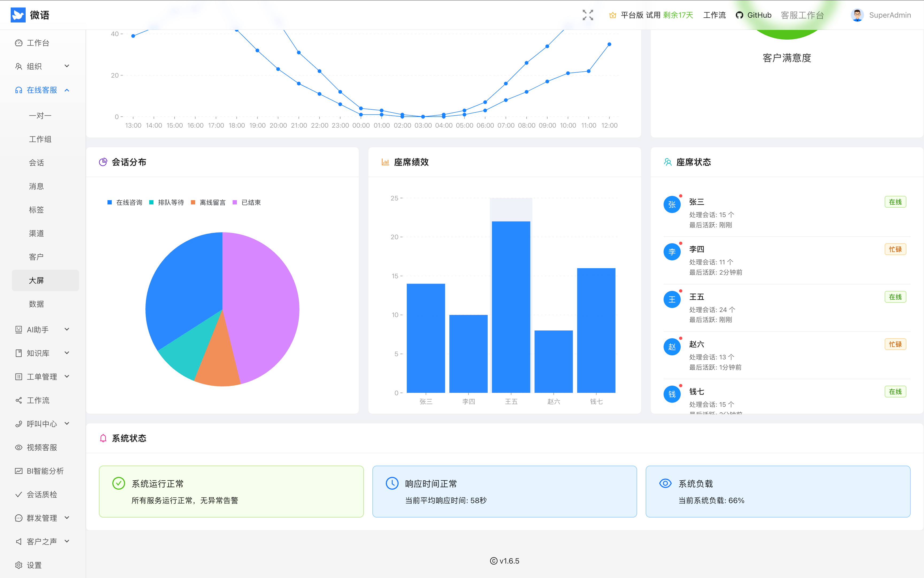Expand the AI助手 menu chevron

coord(67,329)
